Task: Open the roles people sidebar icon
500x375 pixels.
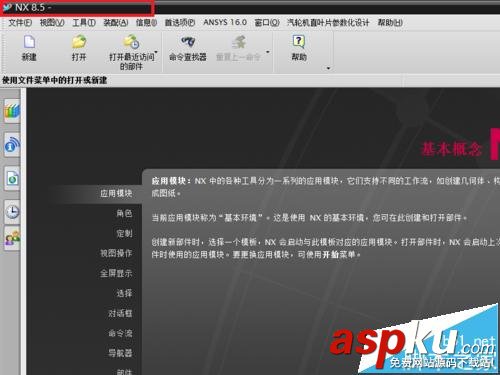Action: (12, 239)
